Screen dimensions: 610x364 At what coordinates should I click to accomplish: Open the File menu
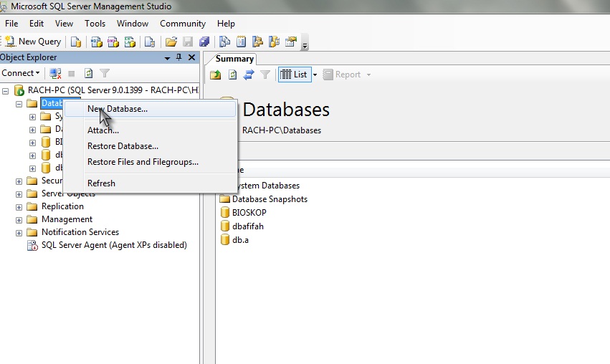tap(11, 24)
